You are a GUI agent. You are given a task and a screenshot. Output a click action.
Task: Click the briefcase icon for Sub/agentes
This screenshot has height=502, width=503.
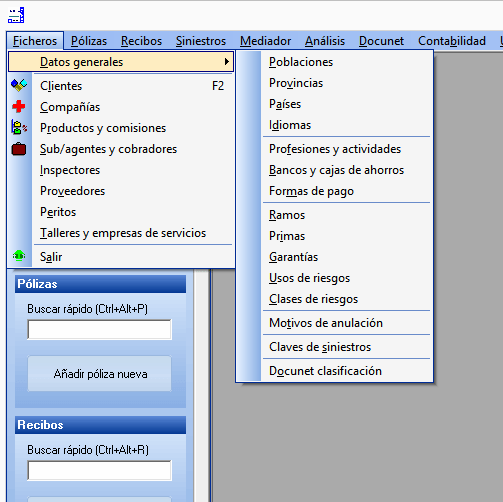[x=19, y=149]
